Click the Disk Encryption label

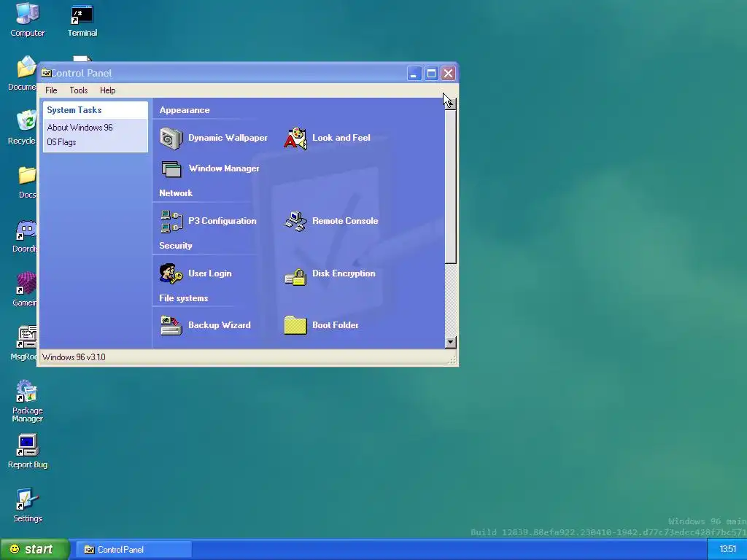344,273
